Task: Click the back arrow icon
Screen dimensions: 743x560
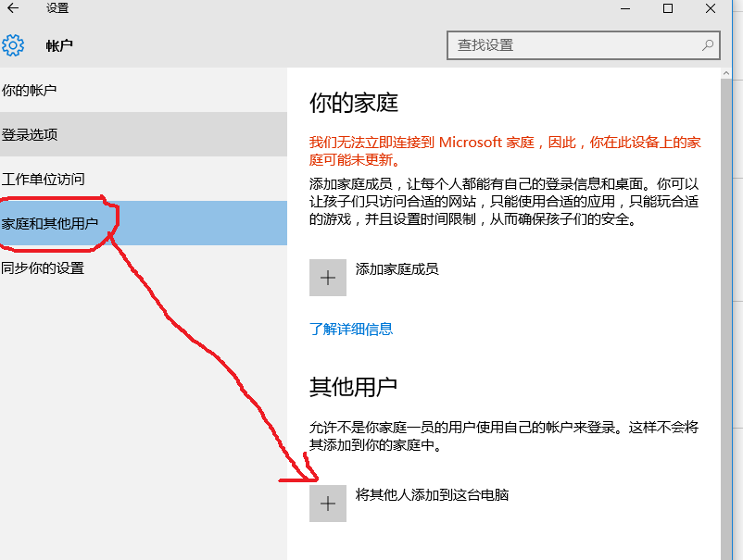Action: pos(11,9)
